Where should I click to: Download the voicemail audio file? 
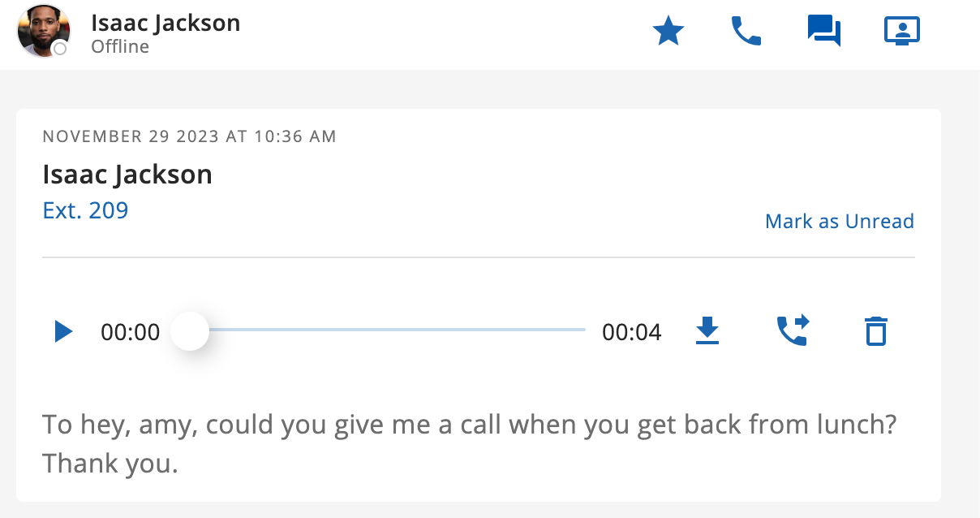click(x=708, y=331)
